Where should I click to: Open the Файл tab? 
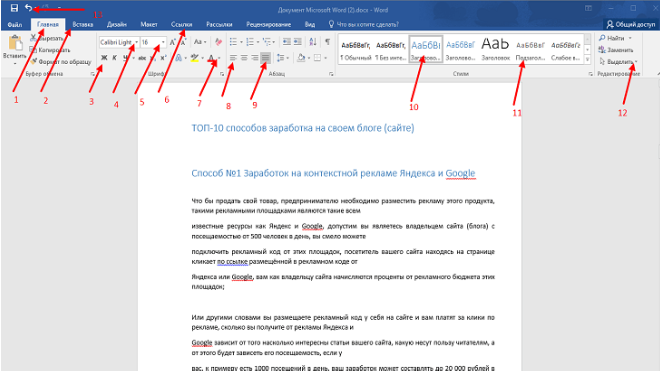click(15, 24)
